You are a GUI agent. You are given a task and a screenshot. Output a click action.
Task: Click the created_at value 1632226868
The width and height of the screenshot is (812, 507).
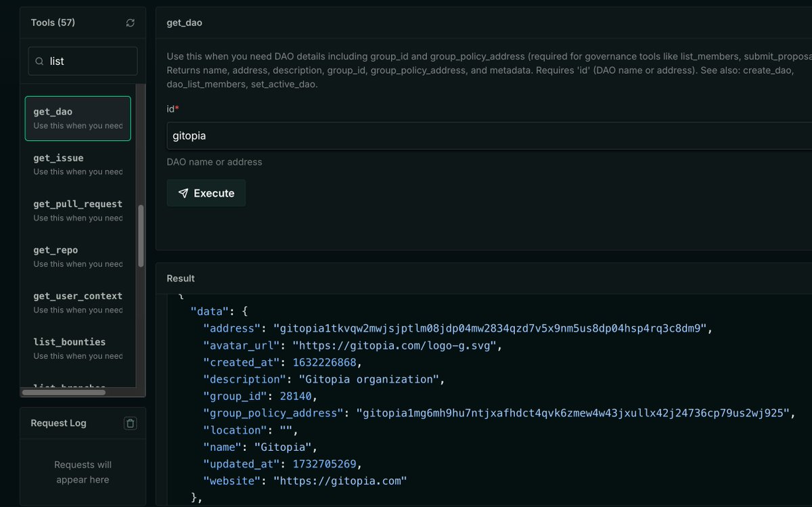coord(323,362)
